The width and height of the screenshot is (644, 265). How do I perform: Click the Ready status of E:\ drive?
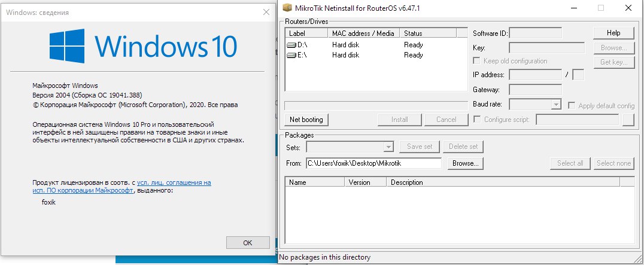coord(413,56)
